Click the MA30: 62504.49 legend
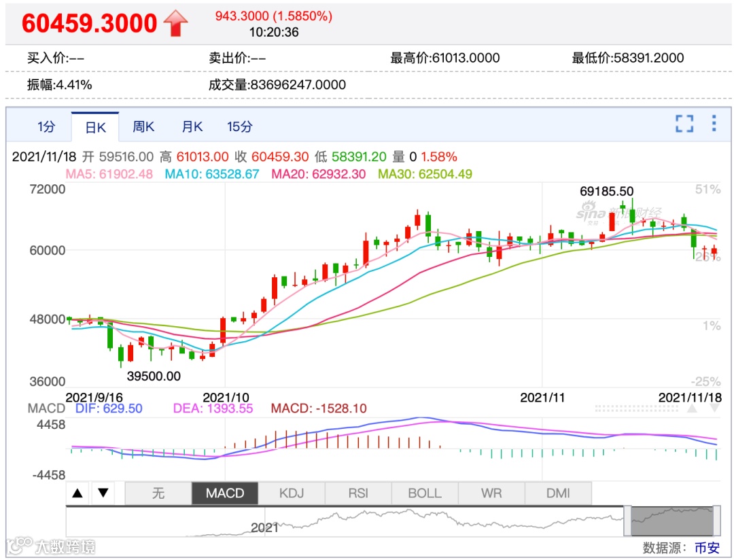 point(425,174)
